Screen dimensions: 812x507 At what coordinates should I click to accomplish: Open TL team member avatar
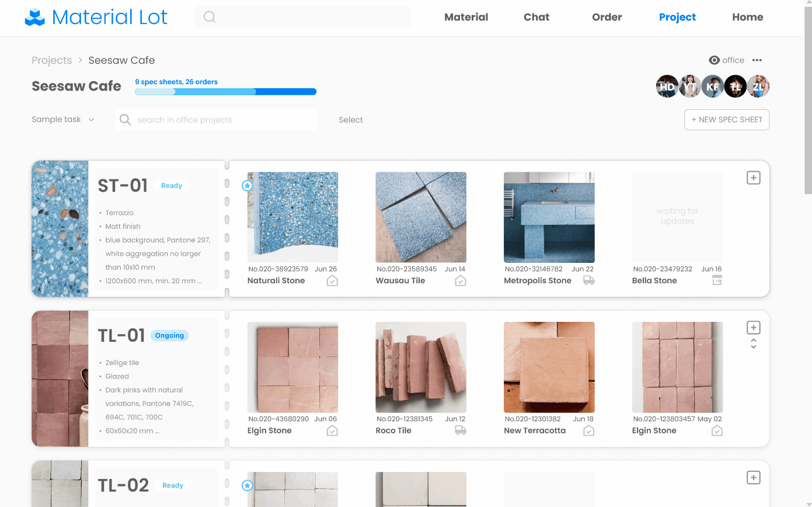[x=736, y=86]
